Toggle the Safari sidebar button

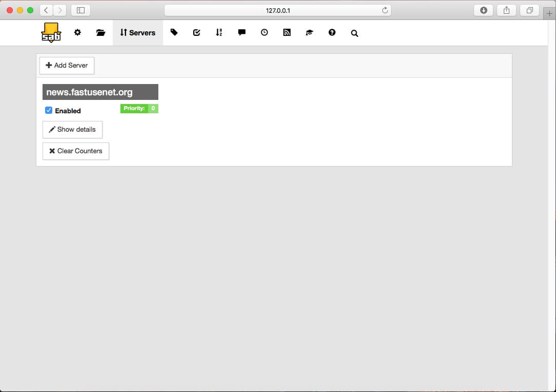[x=80, y=10]
